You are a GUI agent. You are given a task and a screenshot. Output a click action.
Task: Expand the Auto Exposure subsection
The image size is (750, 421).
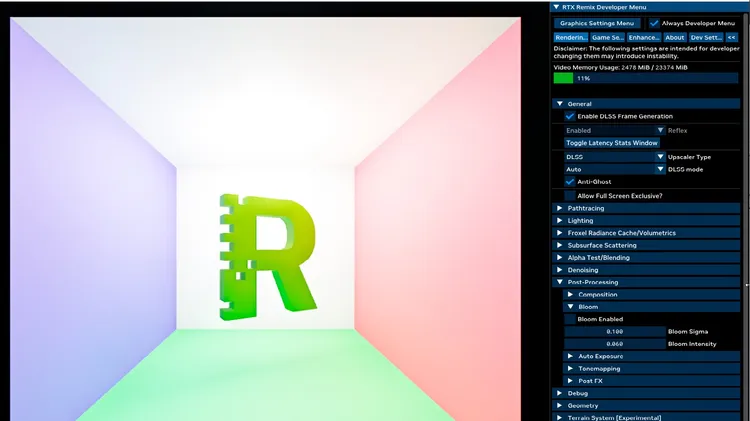653,356
